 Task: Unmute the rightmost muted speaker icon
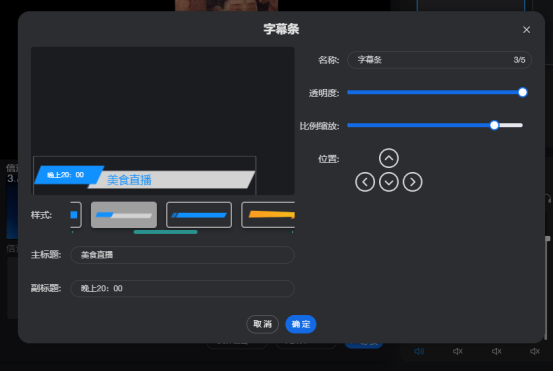[x=535, y=351]
